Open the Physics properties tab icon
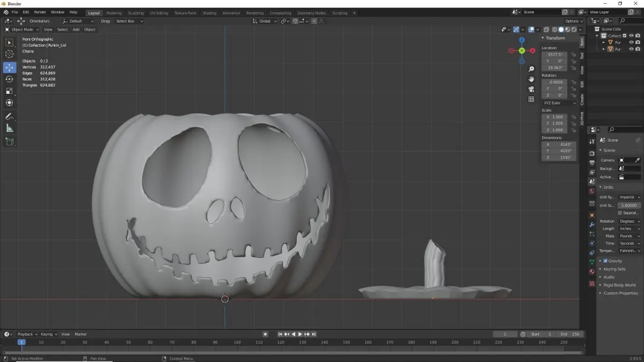 click(592, 243)
